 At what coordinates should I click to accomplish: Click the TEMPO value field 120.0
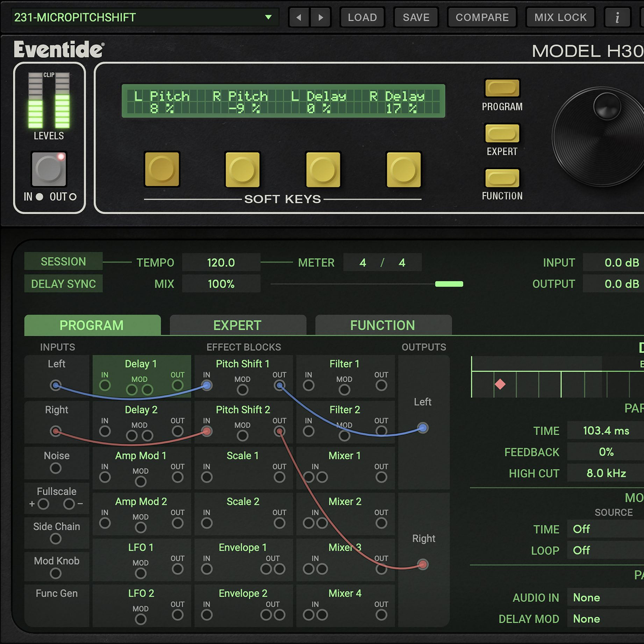(x=221, y=263)
